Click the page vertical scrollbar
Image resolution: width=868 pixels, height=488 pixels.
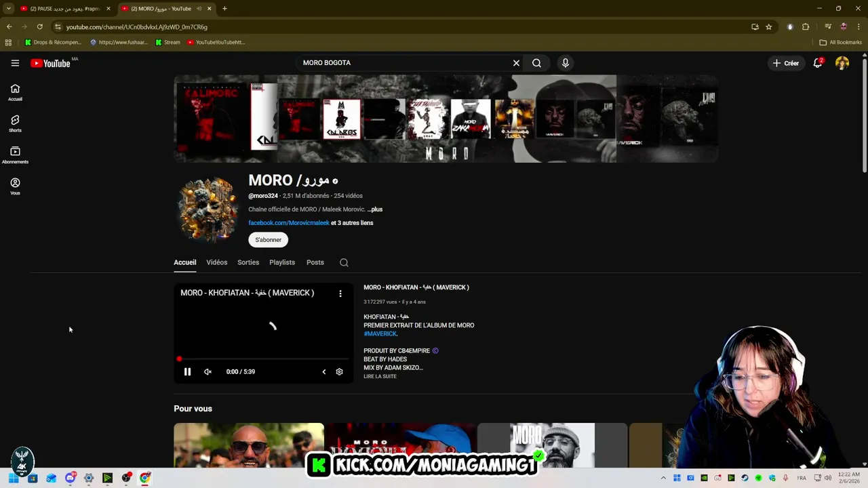point(864,115)
